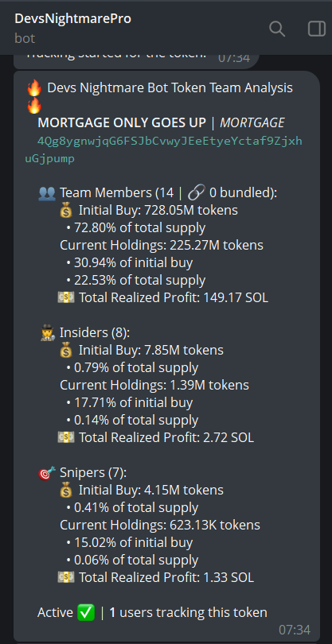Click the bot status label under title

pyautogui.click(x=25, y=38)
